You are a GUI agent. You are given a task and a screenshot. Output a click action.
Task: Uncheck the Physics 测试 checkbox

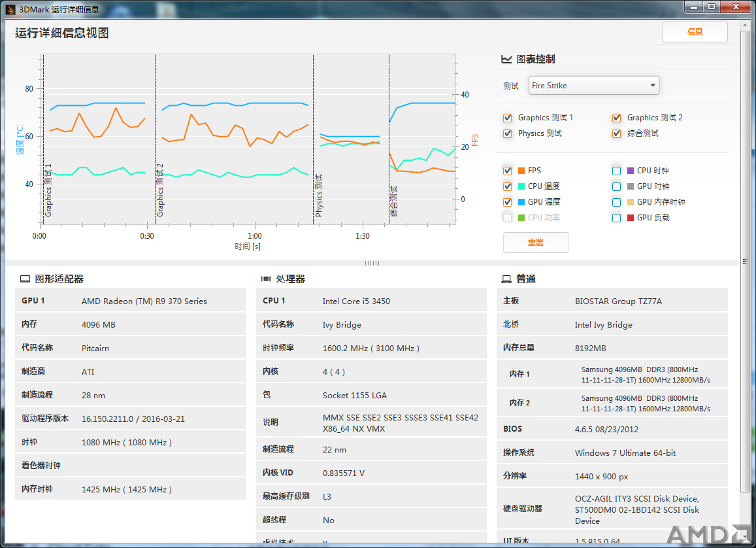tap(507, 133)
